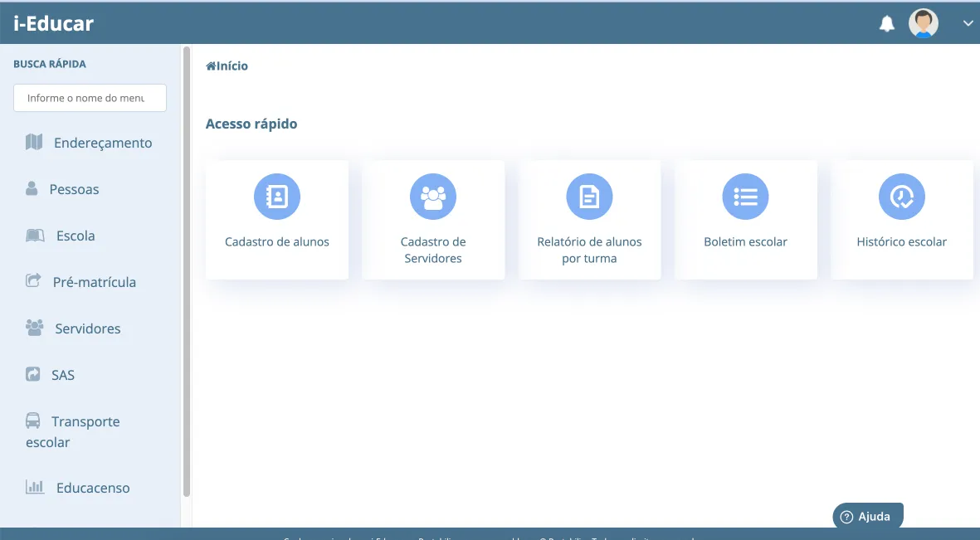This screenshot has height=540, width=980.
Task: Go to the Início breadcrumb link
Action: [232, 66]
